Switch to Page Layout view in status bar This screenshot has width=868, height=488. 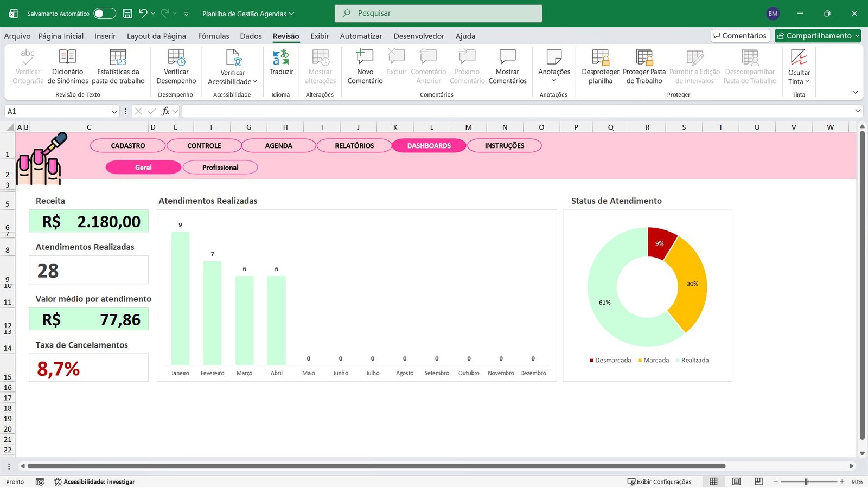pos(736,481)
